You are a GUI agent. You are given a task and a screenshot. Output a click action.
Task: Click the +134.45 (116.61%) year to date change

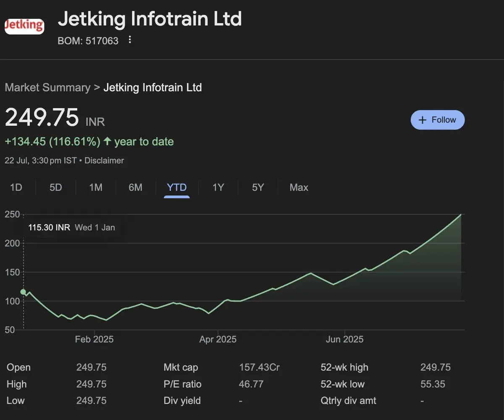tap(89, 142)
